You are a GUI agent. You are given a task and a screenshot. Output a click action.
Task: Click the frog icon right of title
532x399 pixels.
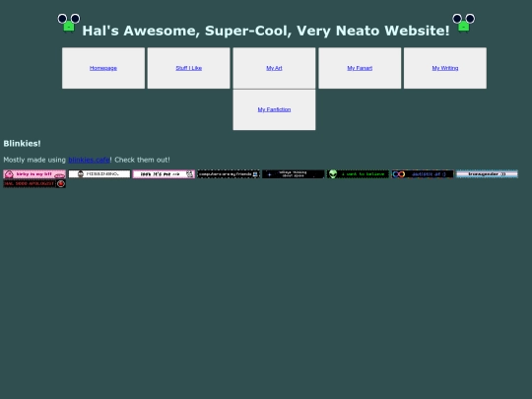point(463,23)
